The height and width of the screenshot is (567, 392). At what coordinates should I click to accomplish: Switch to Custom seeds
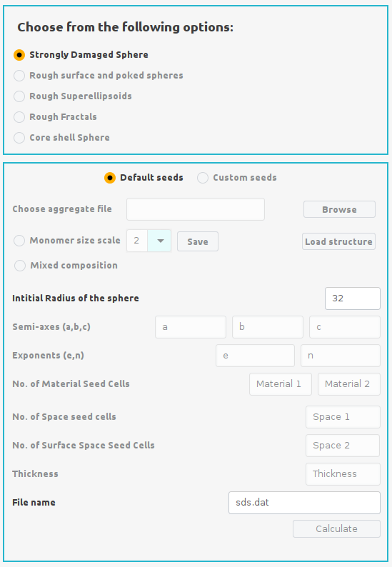pos(203,178)
